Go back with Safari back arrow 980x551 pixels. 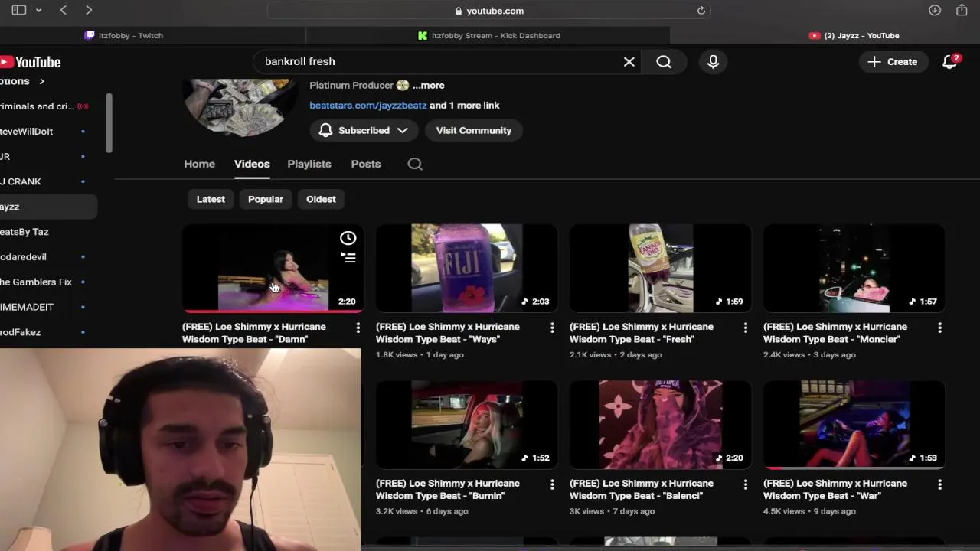(x=64, y=10)
